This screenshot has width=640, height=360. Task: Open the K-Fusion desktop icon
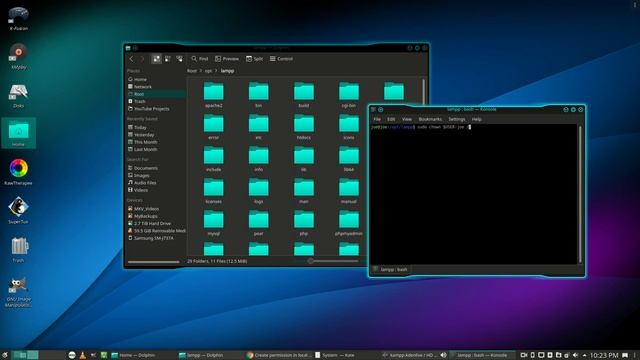point(18,18)
